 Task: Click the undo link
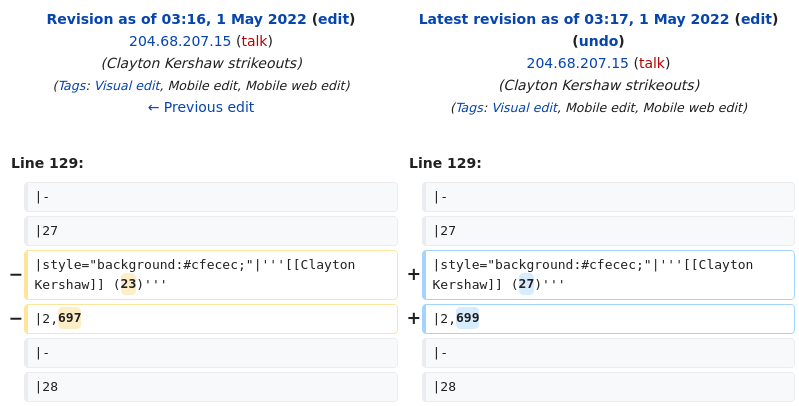[x=598, y=41]
